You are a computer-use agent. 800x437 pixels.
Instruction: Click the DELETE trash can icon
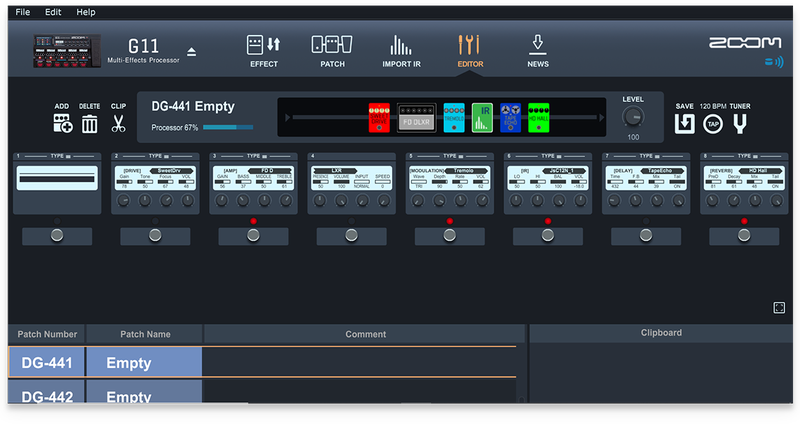pos(90,124)
